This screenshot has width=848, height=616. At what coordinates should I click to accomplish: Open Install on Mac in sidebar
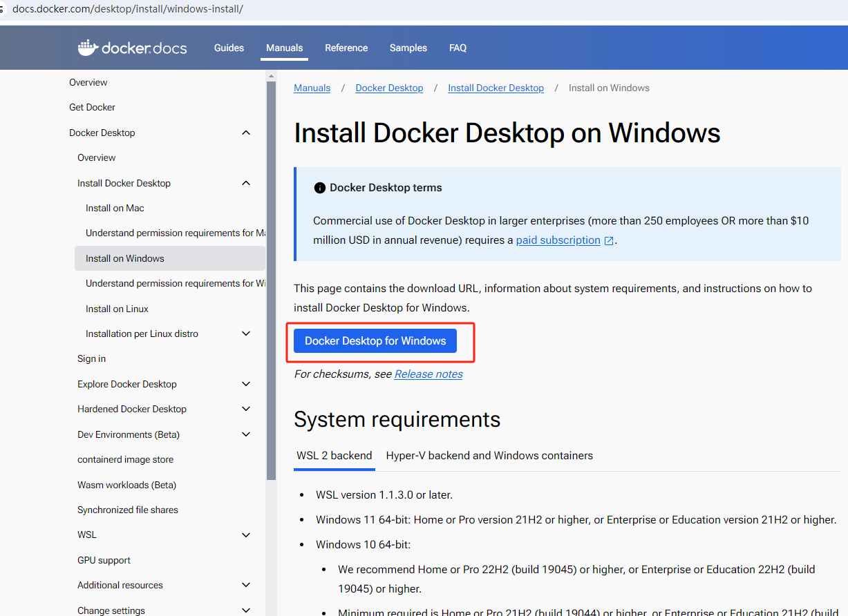[x=115, y=208]
